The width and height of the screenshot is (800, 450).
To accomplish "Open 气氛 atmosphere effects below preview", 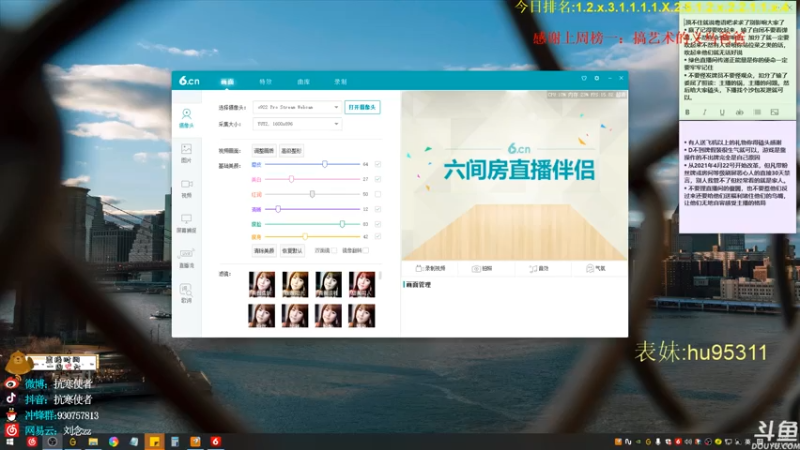I will pos(595,268).
